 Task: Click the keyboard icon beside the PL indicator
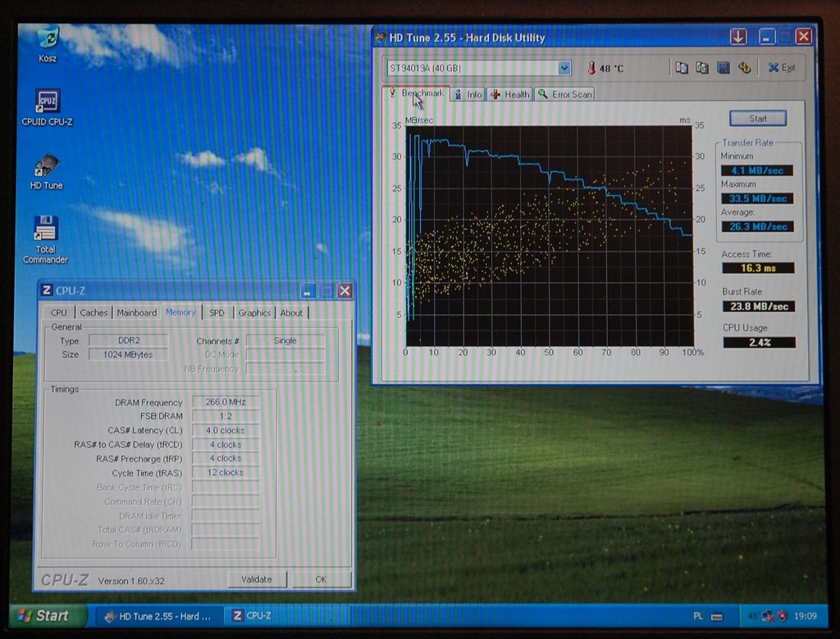point(716,617)
